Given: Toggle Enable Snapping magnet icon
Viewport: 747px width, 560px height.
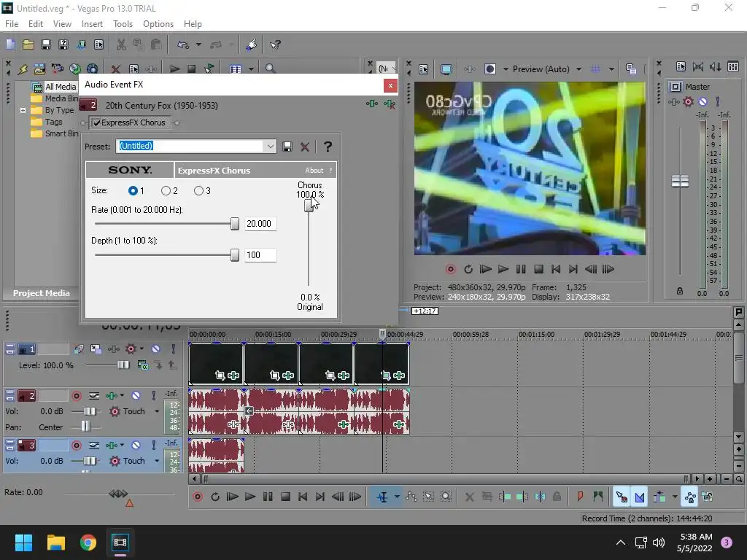Looking at the screenshot, I should [x=622, y=497].
